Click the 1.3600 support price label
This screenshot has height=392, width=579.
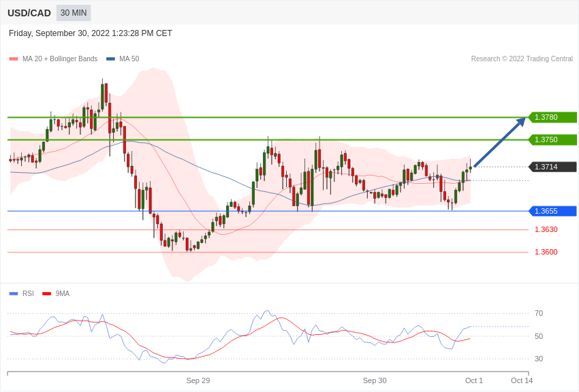(546, 252)
